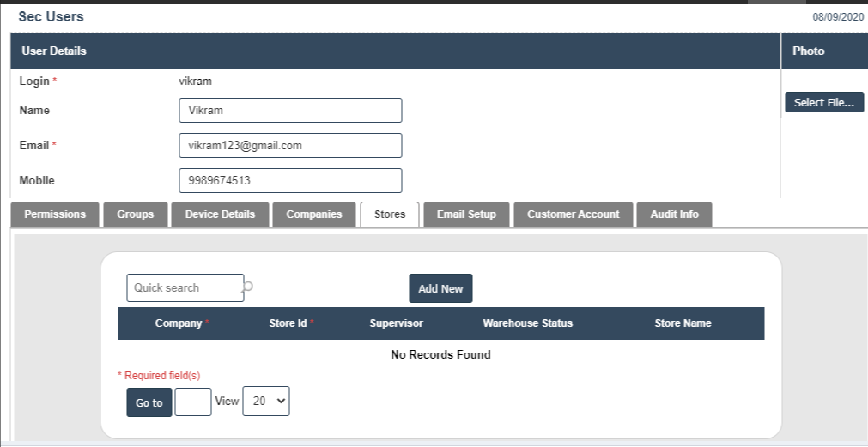Sort by the Company column header
Screen dimensions: 868x447
(x=179, y=323)
